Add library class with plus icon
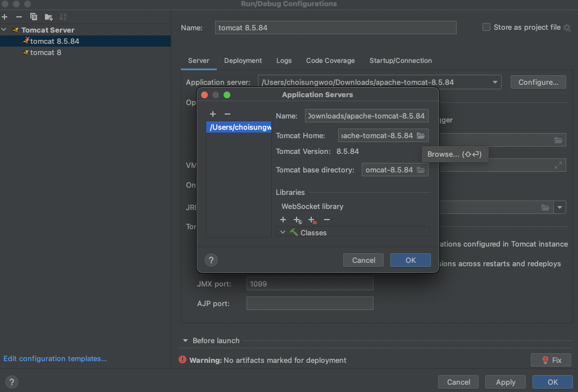Screen dimensions: 578x392 coord(283,220)
